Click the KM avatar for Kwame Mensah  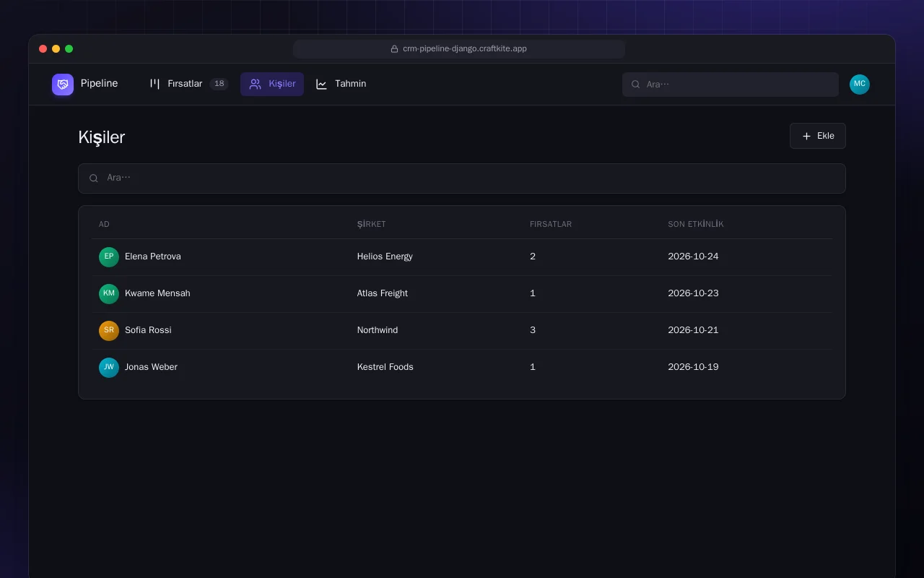pos(109,293)
